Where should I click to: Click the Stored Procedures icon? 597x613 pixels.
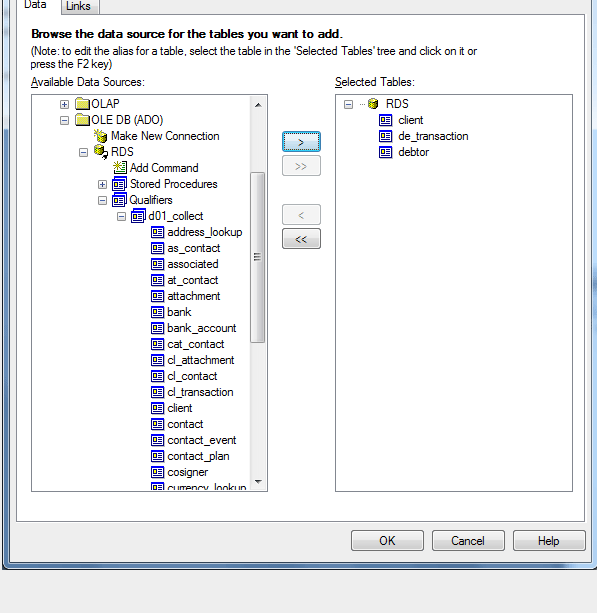119,184
